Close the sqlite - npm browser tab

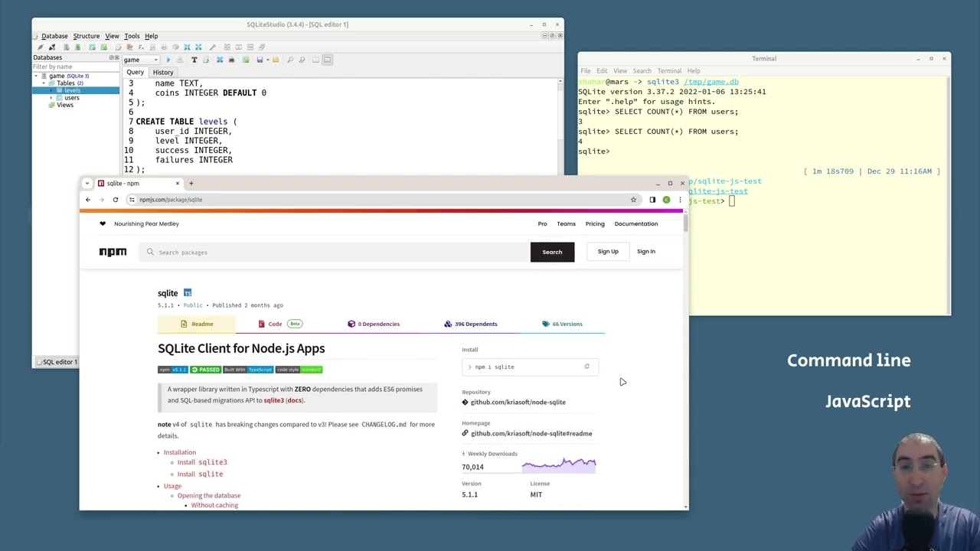tap(178, 184)
